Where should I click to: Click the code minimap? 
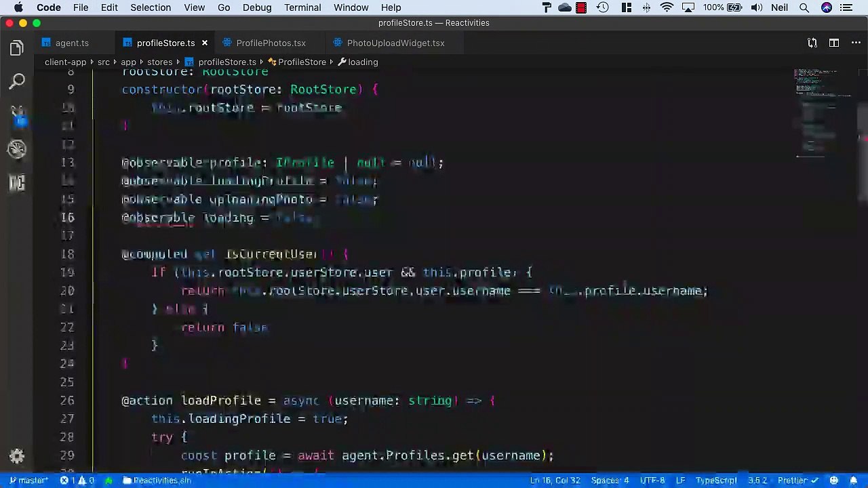pyautogui.click(x=825, y=112)
